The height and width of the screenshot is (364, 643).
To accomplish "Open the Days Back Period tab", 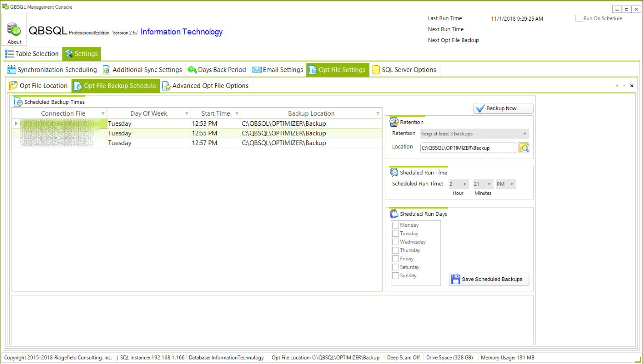I will coord(217,70).
